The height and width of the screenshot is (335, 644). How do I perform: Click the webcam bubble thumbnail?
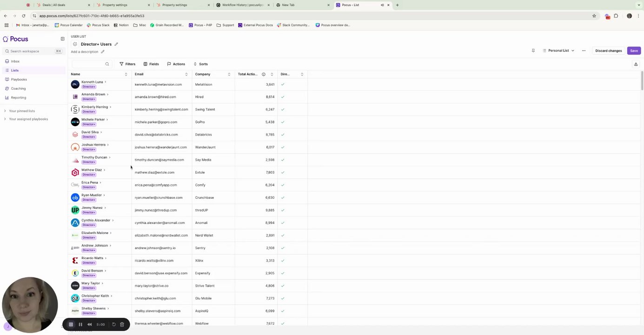(x=30, y=305)
